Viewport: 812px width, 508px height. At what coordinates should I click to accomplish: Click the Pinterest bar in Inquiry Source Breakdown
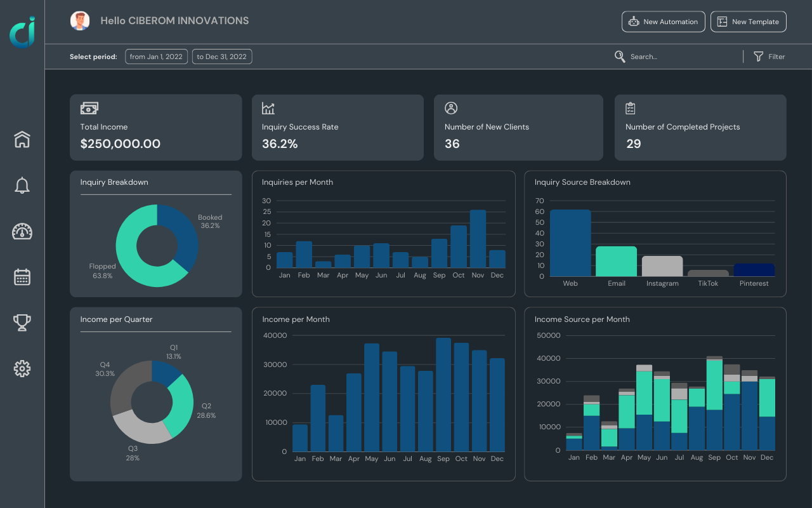point(754,271)
